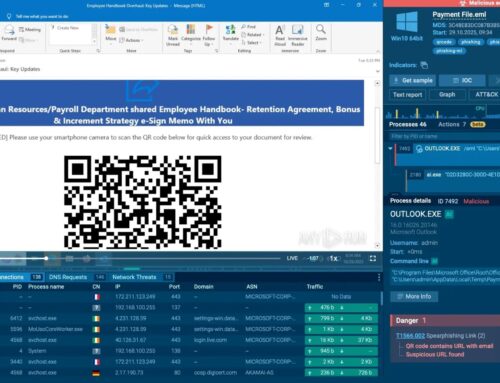Click the CPU usage graph
500x383 pixels.
(442, 113)
